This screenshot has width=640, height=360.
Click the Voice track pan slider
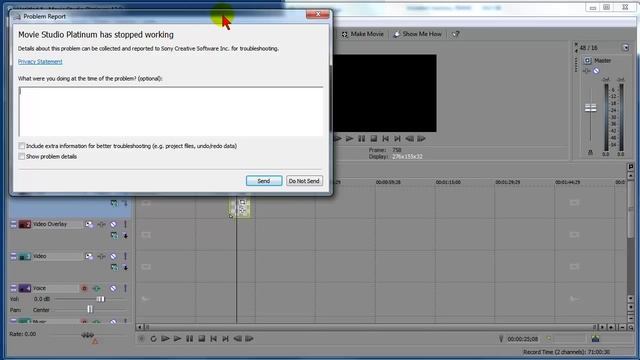[90, 310]
